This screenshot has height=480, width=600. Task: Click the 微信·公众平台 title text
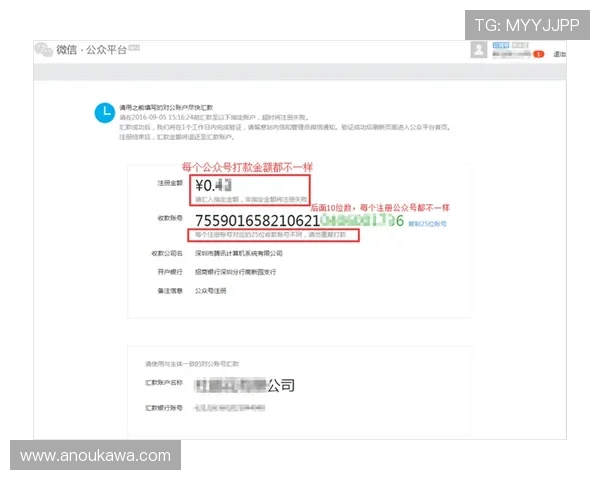(x=91, y=50)
